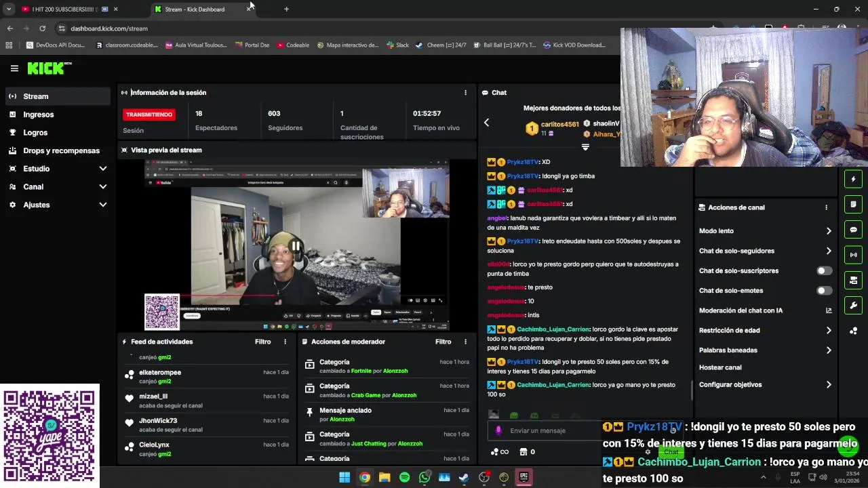The width and height of the screenshot is (868, 488).
Task: Open Moderación del chat con IA external link
Action: coord(829,310)
